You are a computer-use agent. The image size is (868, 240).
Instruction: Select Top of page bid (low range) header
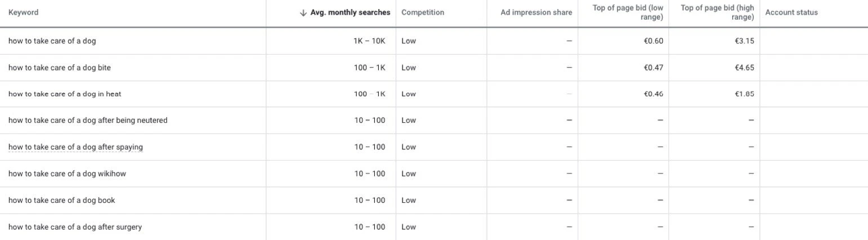point(627,12)
